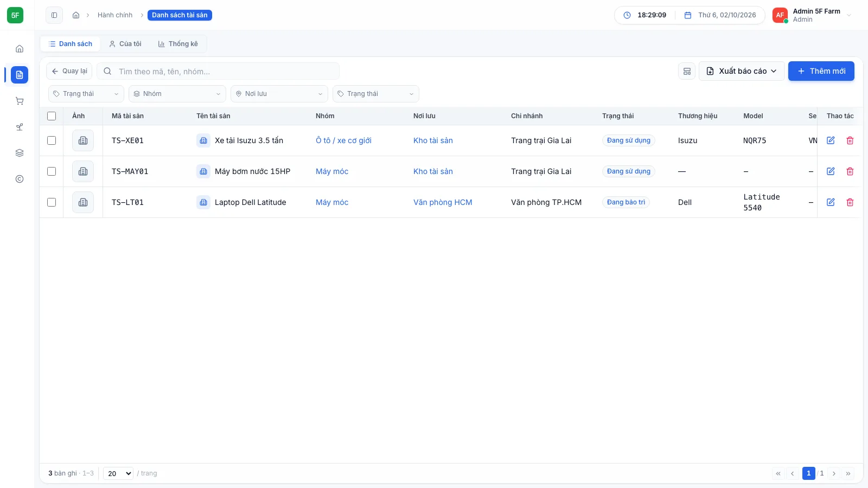
Task: Click the Thêm mới button
Action: [x=821, y=71]
